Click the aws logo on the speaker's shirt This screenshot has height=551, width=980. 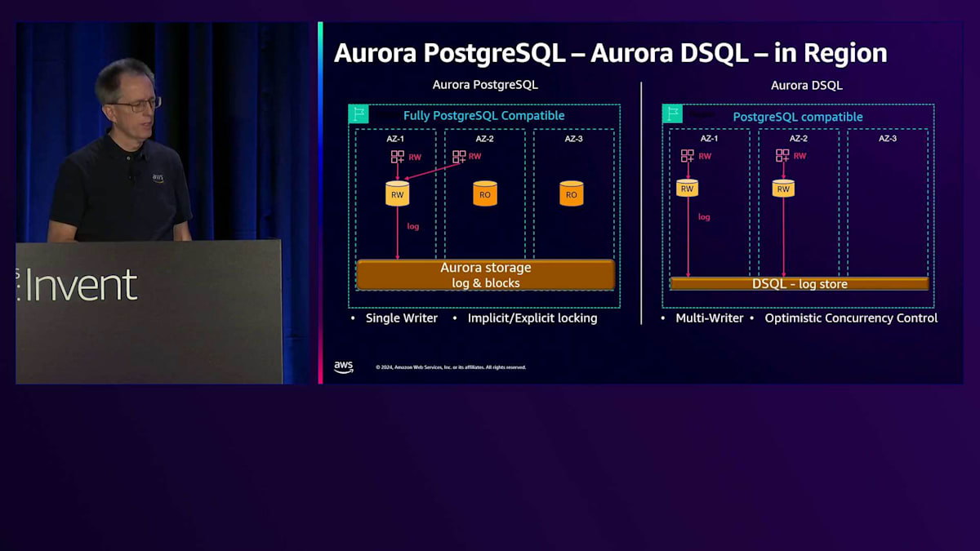point(158,177)
